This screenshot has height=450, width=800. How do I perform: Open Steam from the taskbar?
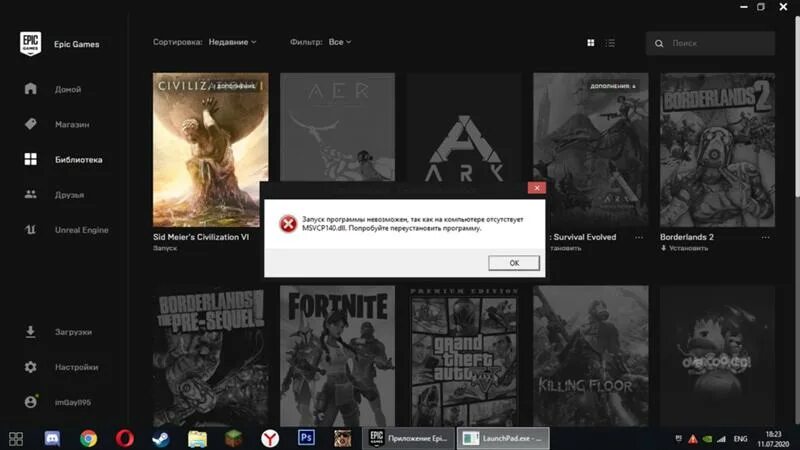click(x=161, y=438)
